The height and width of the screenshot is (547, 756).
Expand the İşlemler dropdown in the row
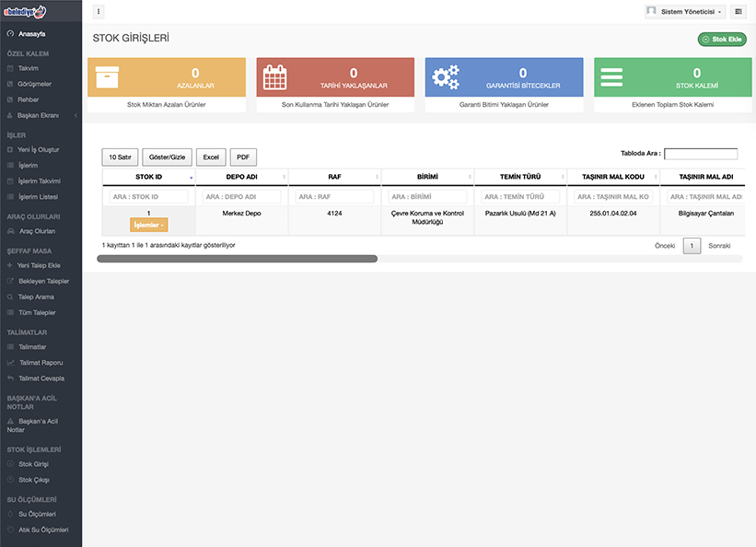pos(148,225)
